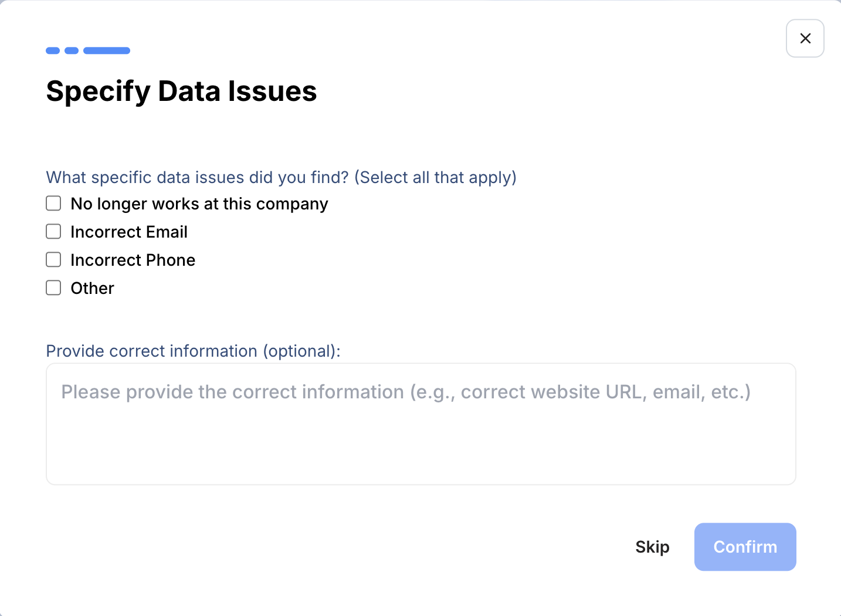The height and width of the screenshot is (616, 841).
Task: Click the '(Select all that apply)' hint text
Action: [435, 177]
